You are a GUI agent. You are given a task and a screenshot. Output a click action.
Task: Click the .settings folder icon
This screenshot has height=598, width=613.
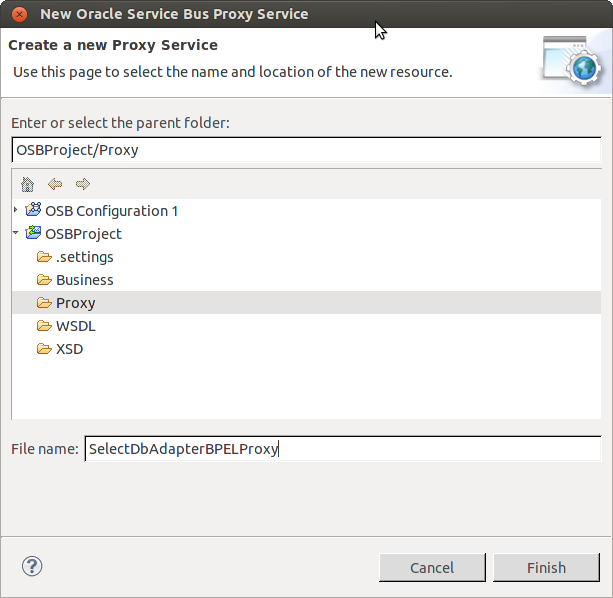[x=44, y=257]
